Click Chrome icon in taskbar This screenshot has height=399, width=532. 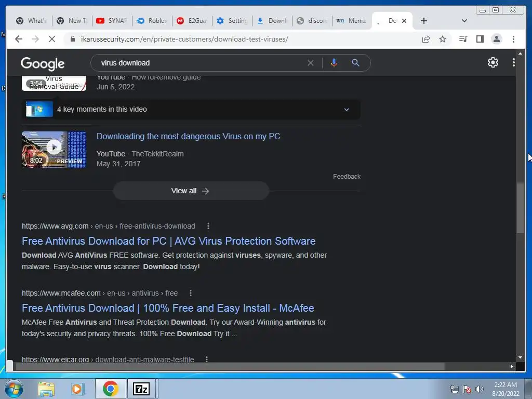pos(110,389)
